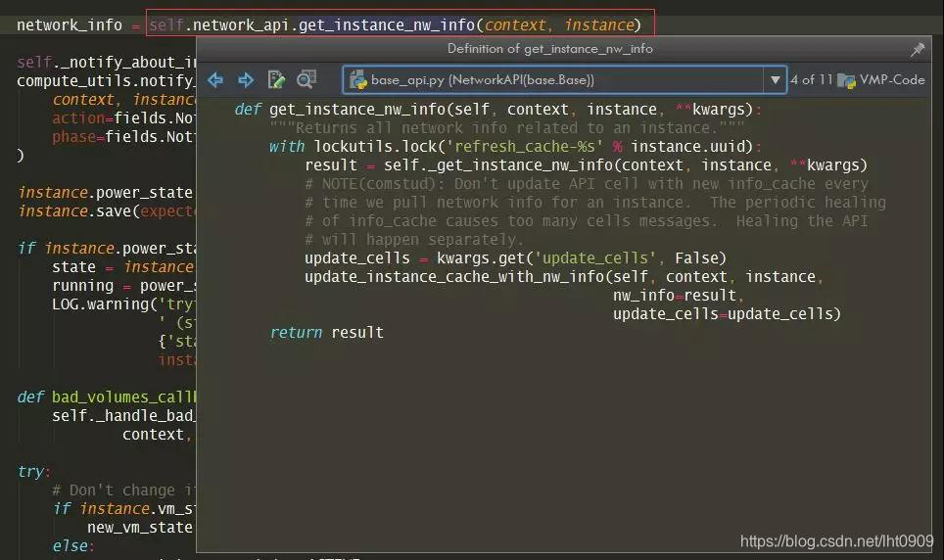This screenshot has height=560, width=944.
Task: Click 'def bad_volumes_call' definition in editor
Action: [107, 397]
